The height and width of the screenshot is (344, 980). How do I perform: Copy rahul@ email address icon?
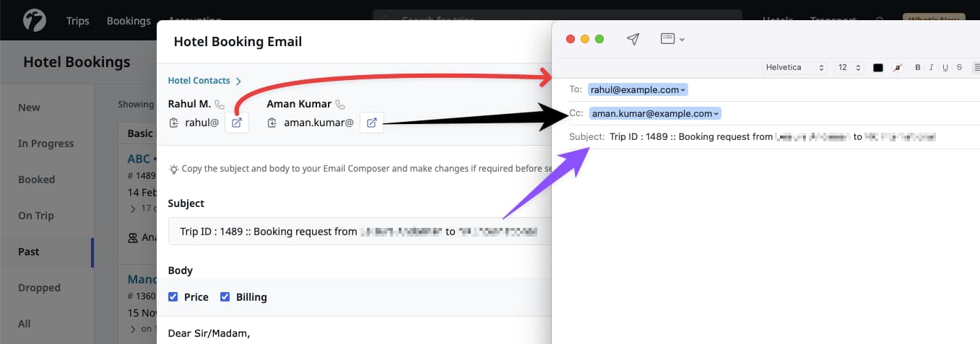pyautogui.click(x=173, y=123)
